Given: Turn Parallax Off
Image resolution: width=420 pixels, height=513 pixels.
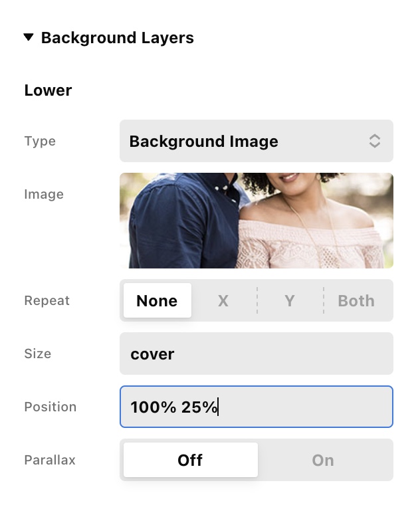Looking at the screenshot, I should point(190,460).
